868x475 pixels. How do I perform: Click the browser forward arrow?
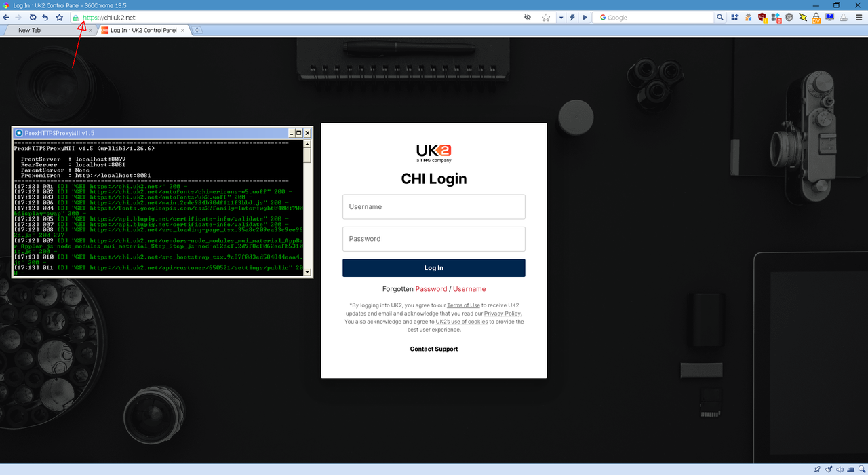(18, 18)
